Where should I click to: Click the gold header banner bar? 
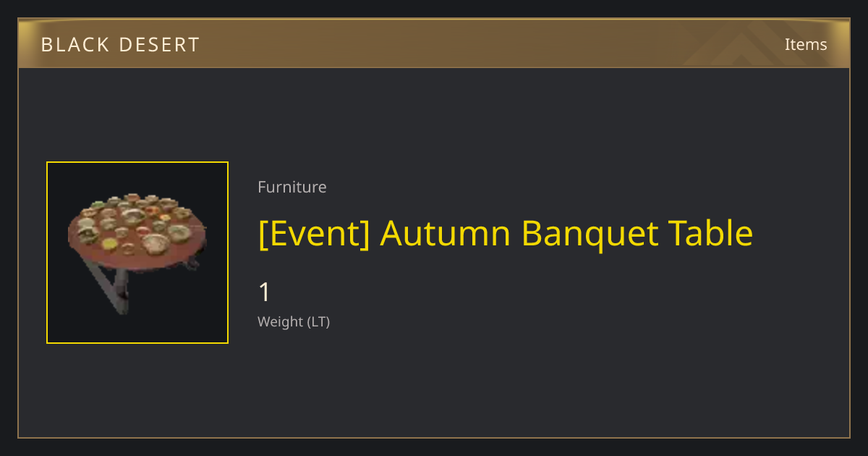(434, 44)
